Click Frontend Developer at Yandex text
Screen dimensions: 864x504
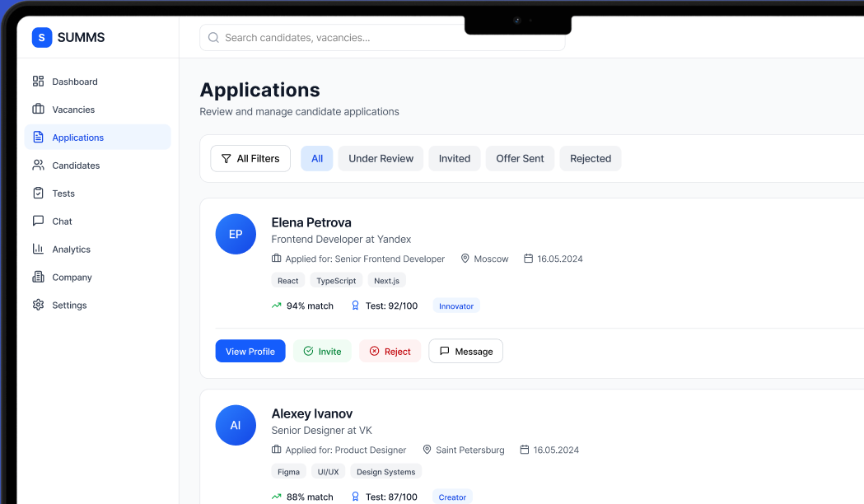pos(341,239)
